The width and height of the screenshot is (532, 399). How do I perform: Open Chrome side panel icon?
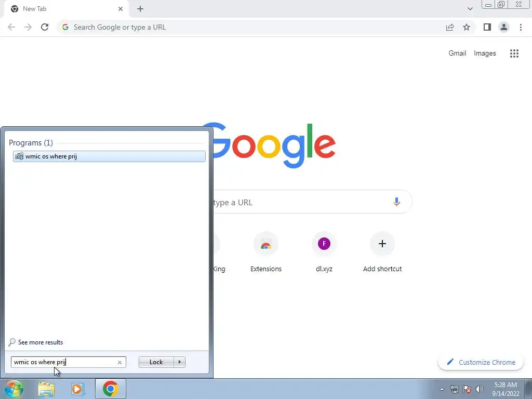click(487, 27)
